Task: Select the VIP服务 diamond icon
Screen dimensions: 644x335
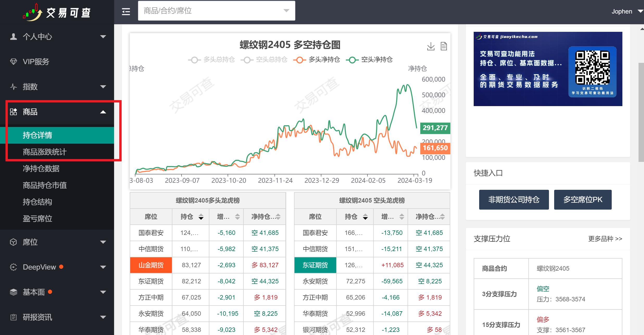Action: [14, 62]
